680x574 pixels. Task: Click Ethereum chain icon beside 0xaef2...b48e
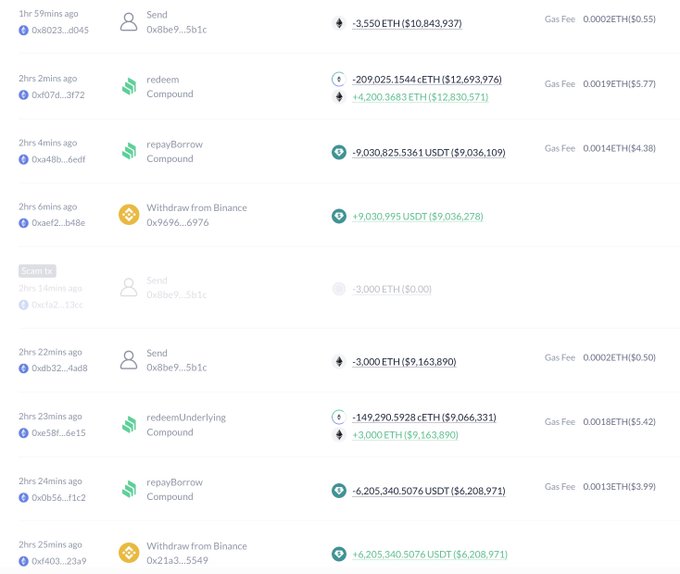pyautogui.click(x=23, y=223)
